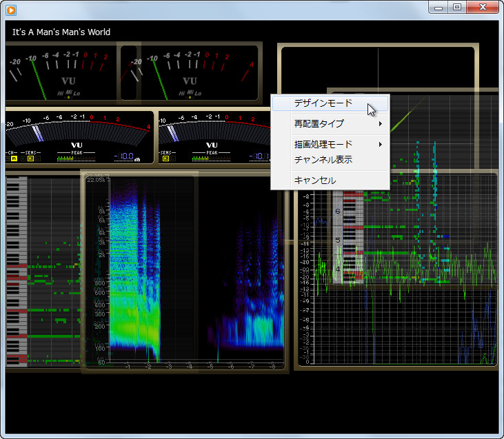
Task: Toggle the yellow SENS Mi button on left digital VU
Action: 30,159
